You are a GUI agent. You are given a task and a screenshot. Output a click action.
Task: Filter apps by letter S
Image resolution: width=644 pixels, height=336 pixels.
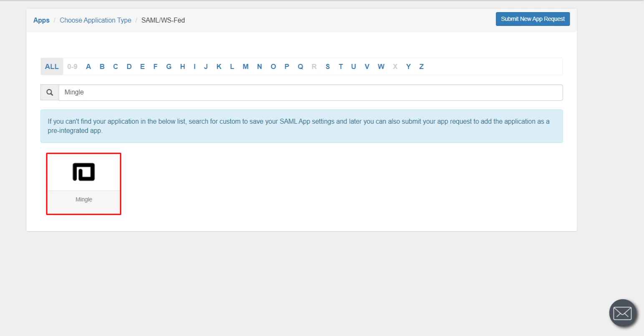328,66
